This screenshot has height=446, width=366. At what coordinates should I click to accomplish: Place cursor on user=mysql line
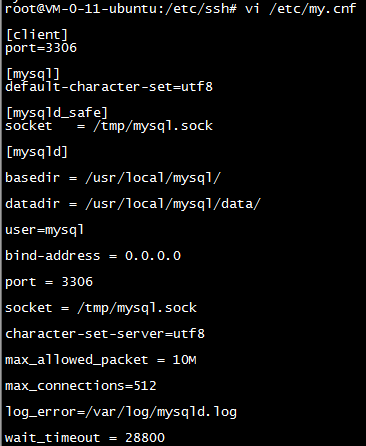(45, 230)
